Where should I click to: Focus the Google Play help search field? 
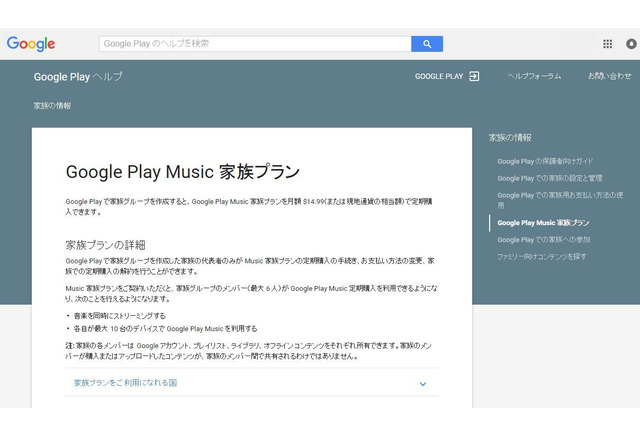(x=255, y=44)
